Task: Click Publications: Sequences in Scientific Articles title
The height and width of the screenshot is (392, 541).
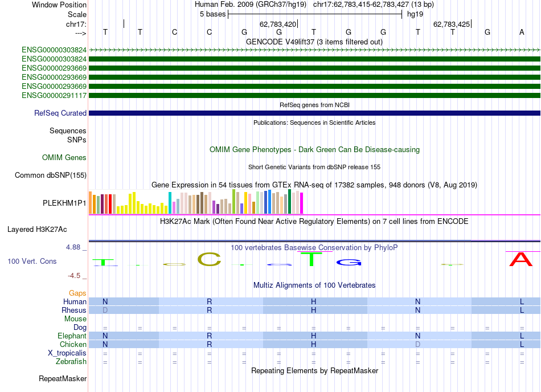Action: (314, 122)
